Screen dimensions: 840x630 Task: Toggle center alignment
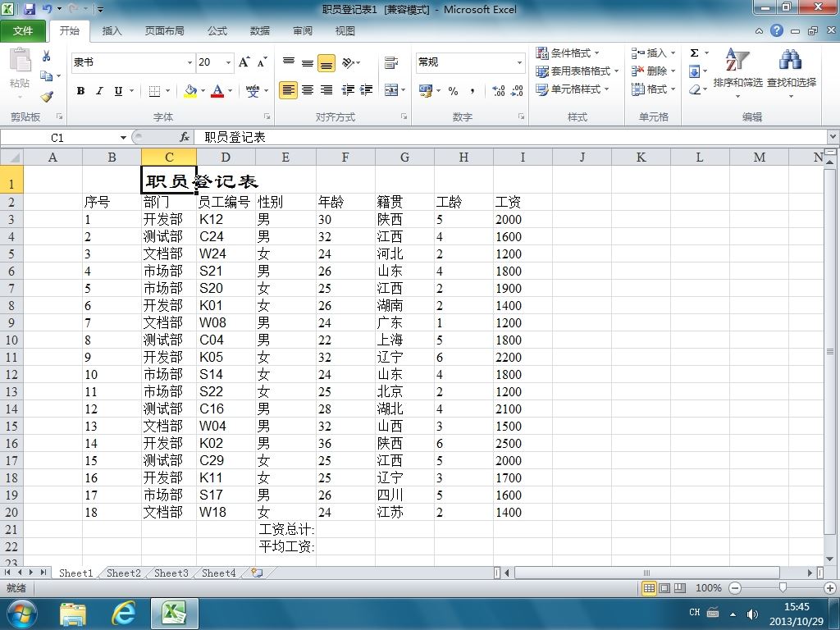[308, 90]
